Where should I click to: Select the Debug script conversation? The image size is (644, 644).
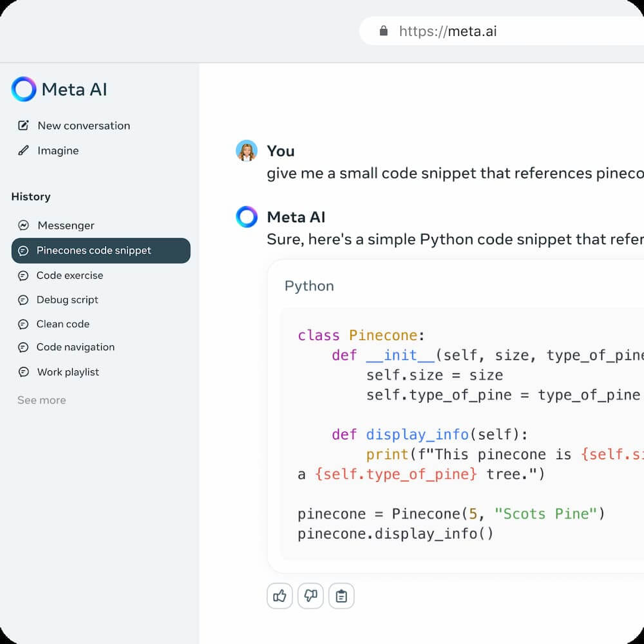67,299
